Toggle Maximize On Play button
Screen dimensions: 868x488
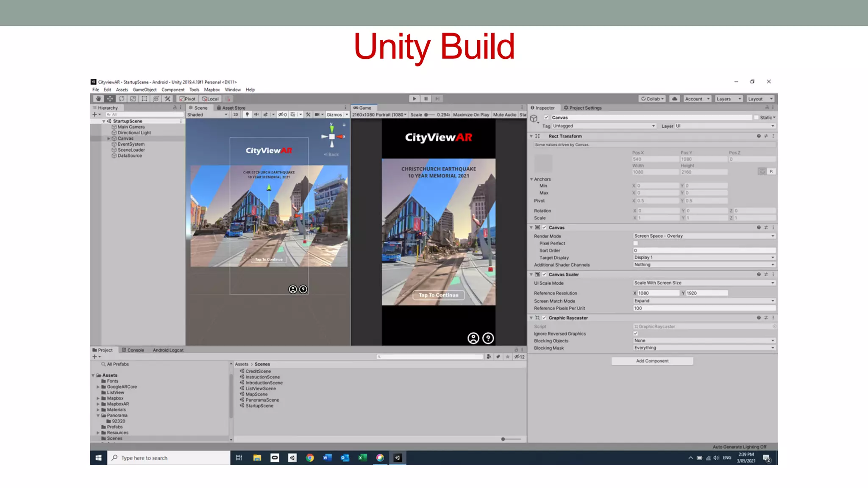click(471, 114)
